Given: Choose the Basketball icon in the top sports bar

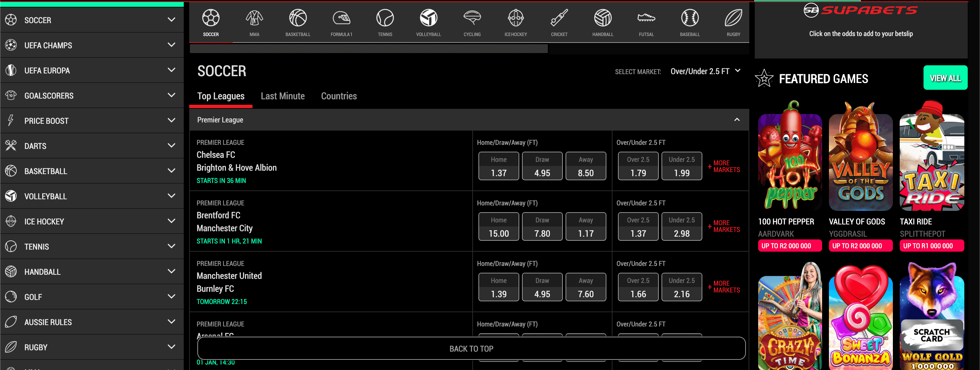Looking at the screenshot, I should tap(298, 18).
